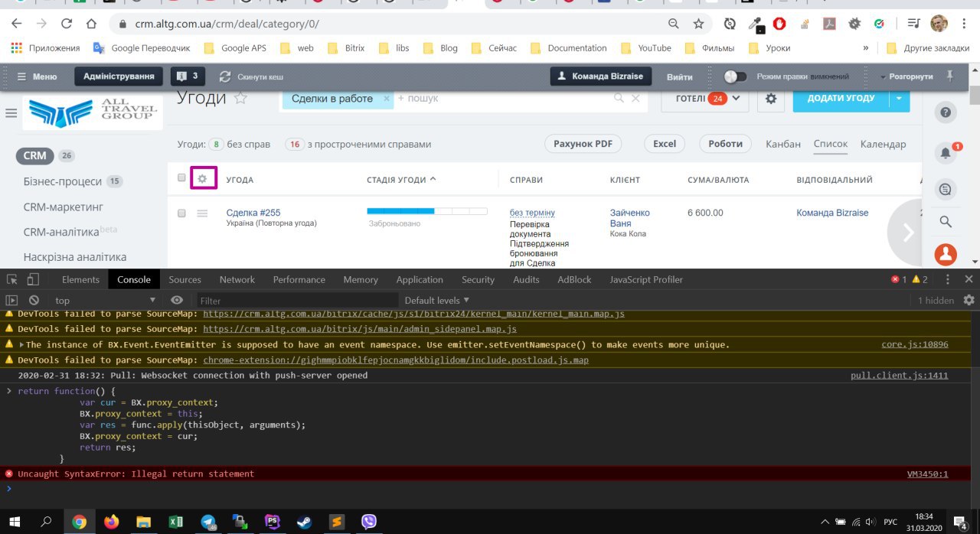The image size is (980, 534).
Task: Show more bookmarks with the » chevron
Action: (x=866, y=47)
